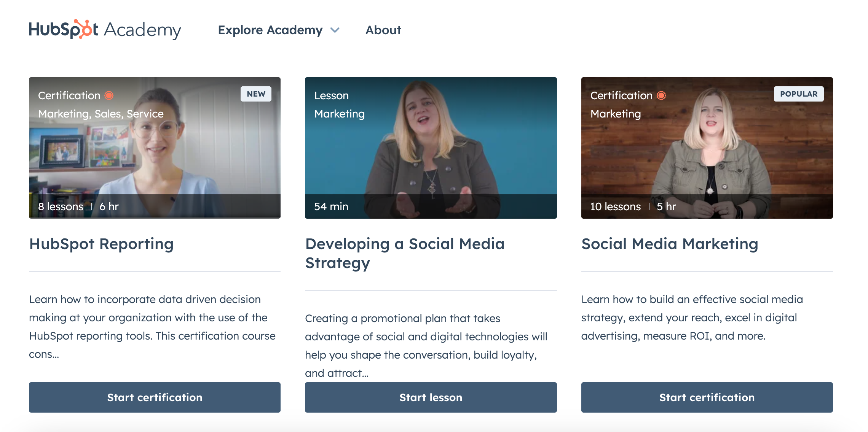This screenshot has height=432, width=868.
Task: Open the Developing a Social Media Strategy thumbnail
Action: pos(431,152)
